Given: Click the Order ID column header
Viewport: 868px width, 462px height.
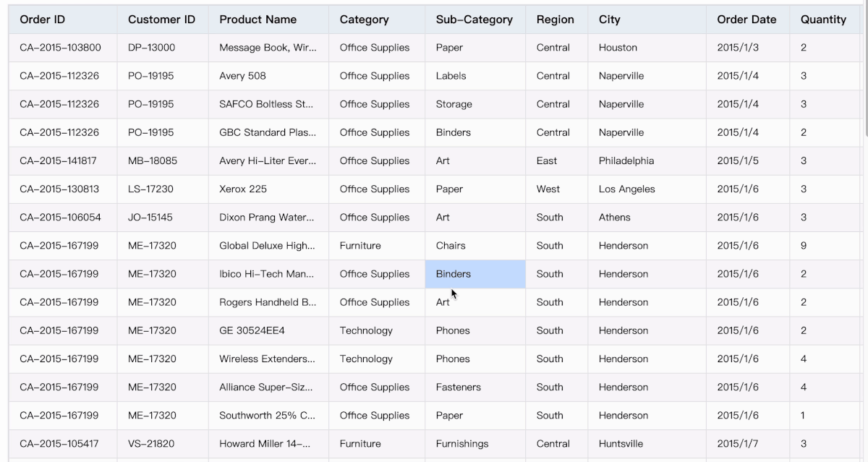Looking at the screenshot, I should (43, 20).
